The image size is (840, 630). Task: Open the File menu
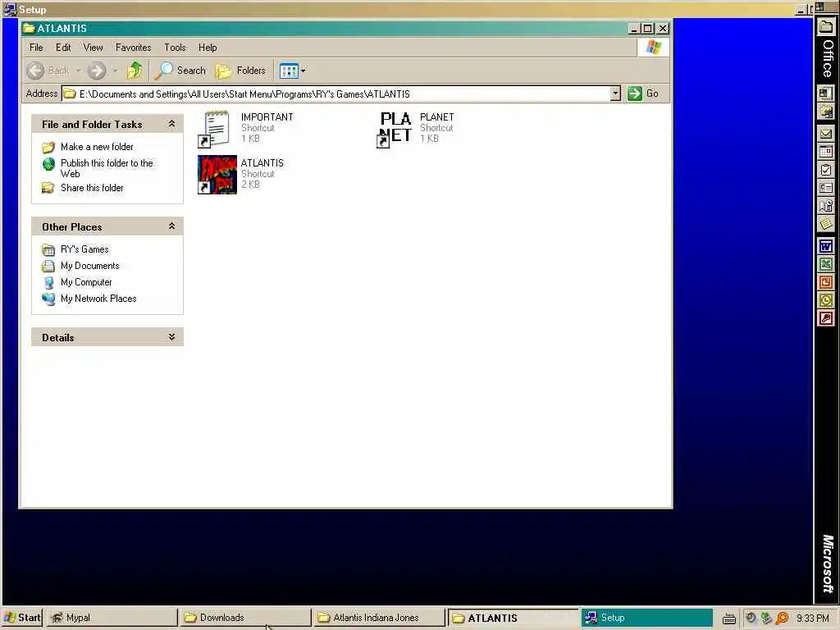(x=36, y=47)
